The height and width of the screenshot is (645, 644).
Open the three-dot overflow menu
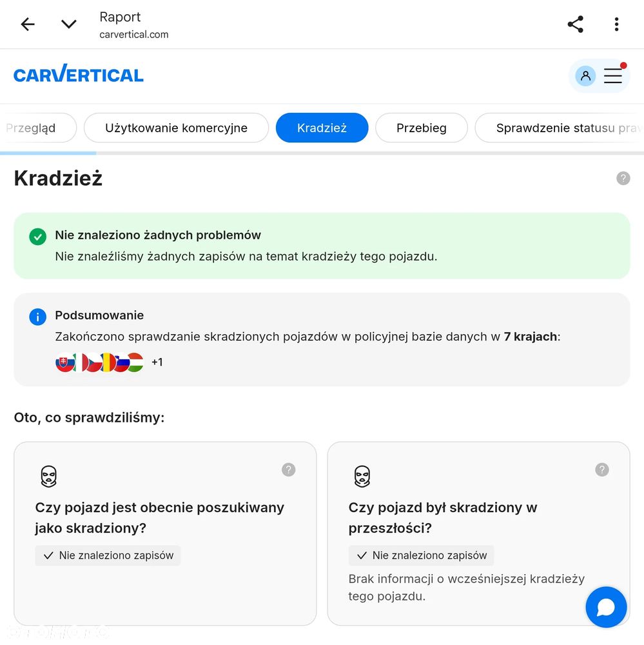(616, 25)
